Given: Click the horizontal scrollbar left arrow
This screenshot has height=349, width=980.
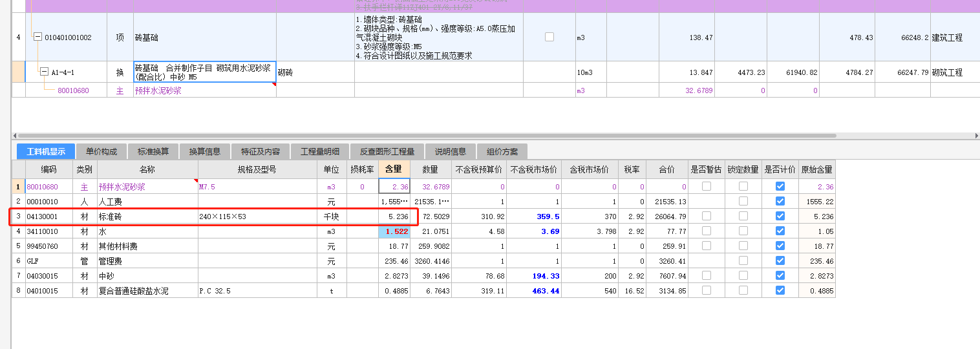Looking at the screenshot, I should (x=15, y=136).
